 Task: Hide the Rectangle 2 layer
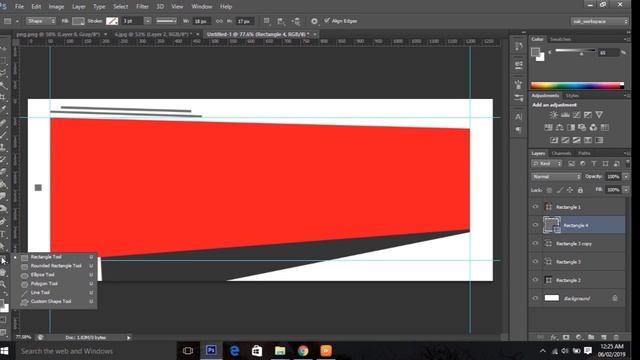pyautogui.click(x=535, y=280)
